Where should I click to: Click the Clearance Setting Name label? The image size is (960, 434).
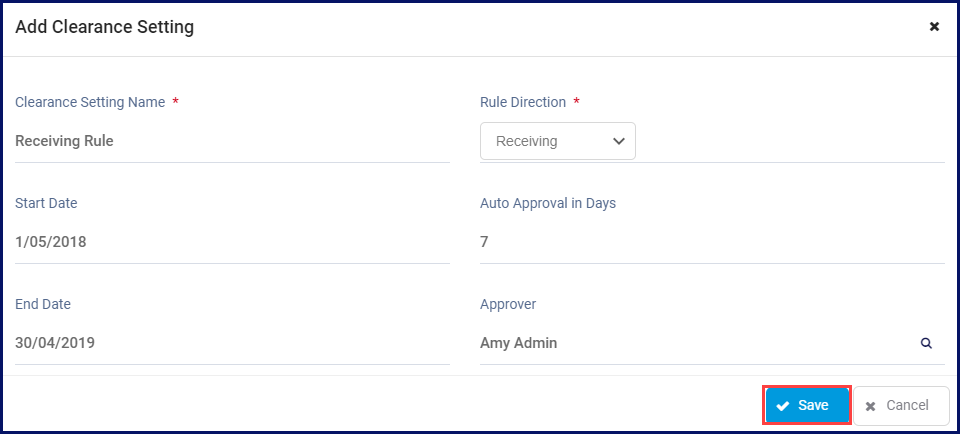point(90,102)
